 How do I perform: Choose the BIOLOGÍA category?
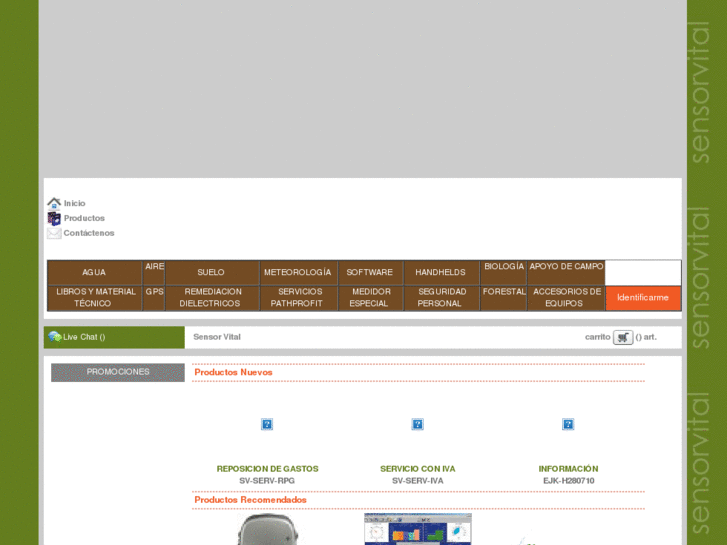(504, 272)
